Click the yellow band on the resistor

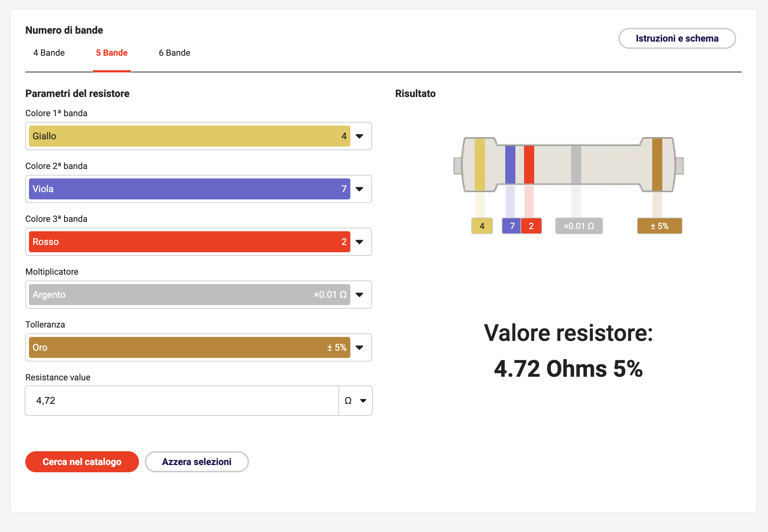click(x=480, y=165)
